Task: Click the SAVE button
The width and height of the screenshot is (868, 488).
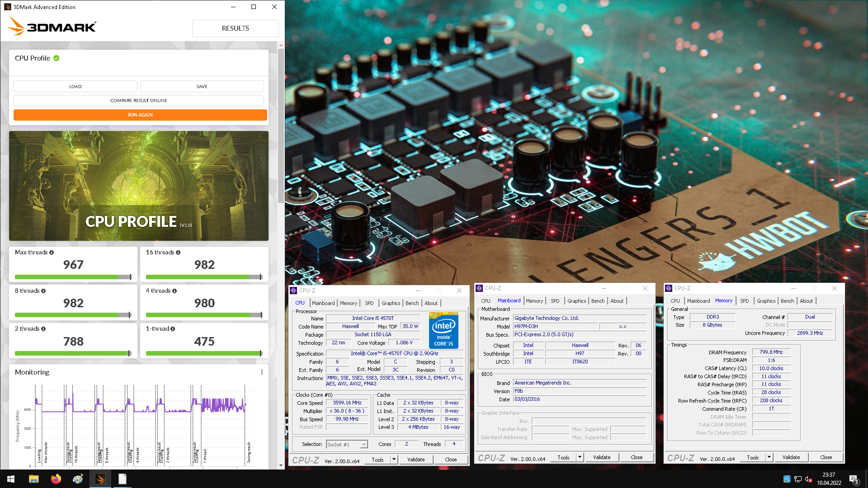Action: click(x=202, y=86)
